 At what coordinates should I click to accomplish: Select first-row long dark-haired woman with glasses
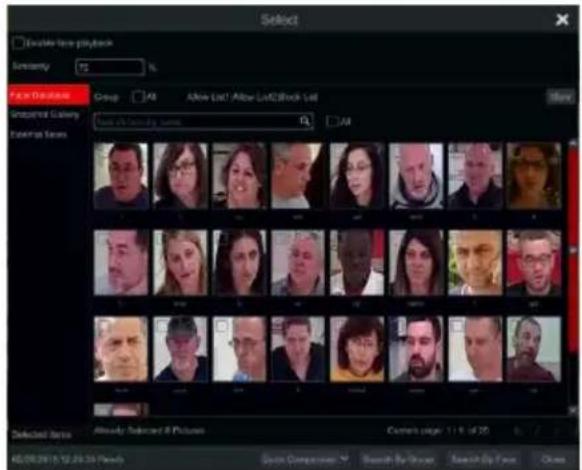click(357, 176)
